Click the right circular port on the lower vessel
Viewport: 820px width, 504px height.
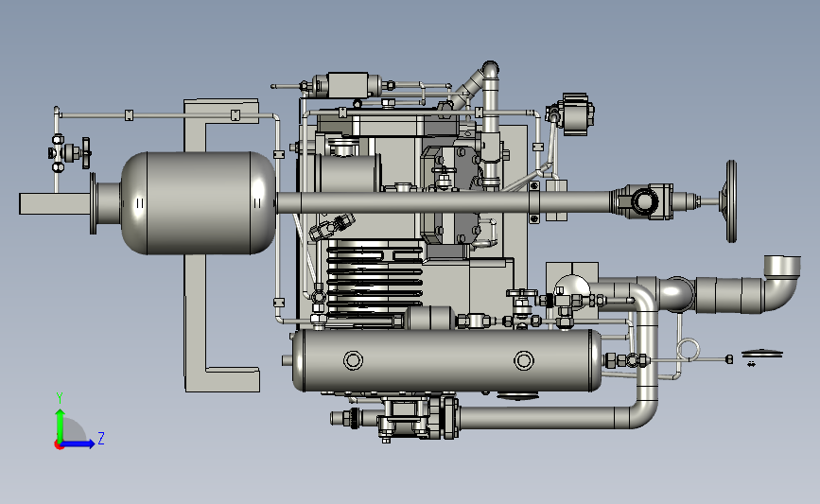(x=523, y=360)
